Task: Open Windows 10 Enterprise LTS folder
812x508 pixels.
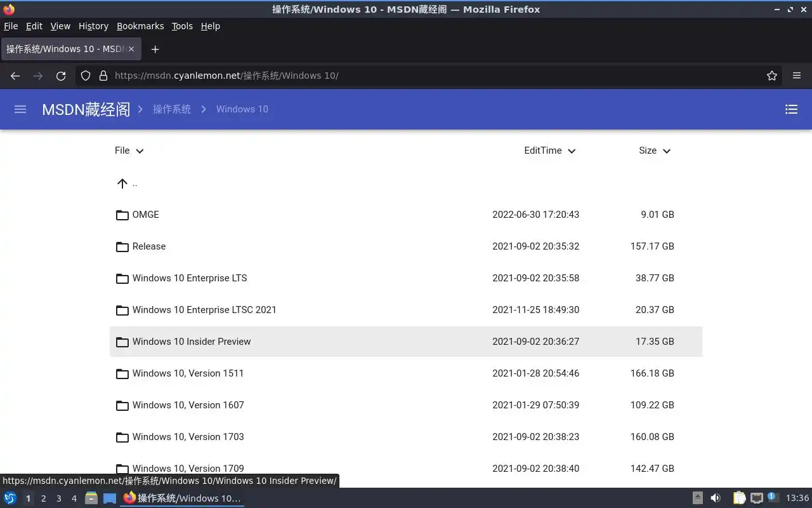Action: coord(406,278)
